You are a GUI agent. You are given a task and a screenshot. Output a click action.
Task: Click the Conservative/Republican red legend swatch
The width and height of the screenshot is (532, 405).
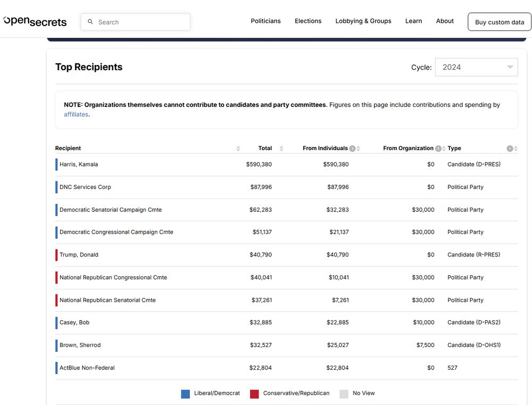coord(254,394)
